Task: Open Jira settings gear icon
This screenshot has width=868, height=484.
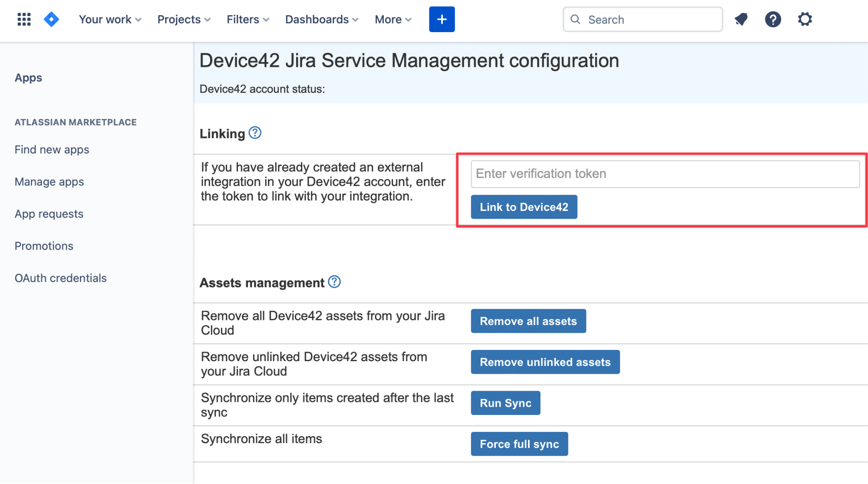Action: click(805, 19)
